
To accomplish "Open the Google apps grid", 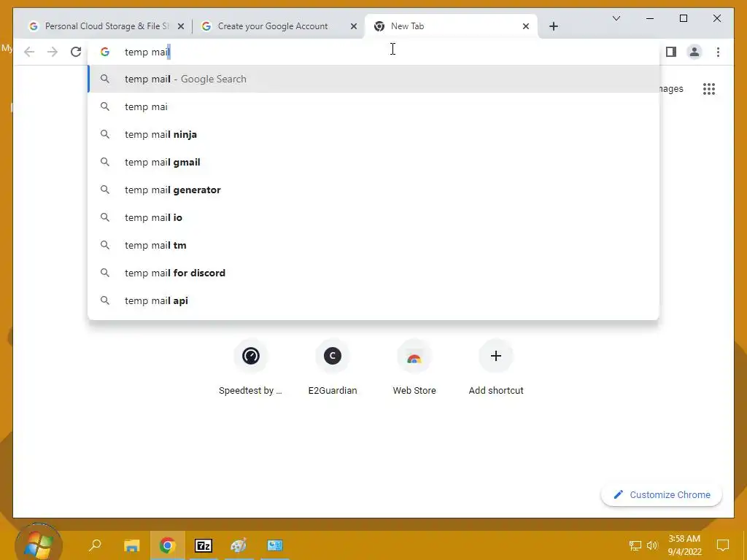I will click(709, 89).
